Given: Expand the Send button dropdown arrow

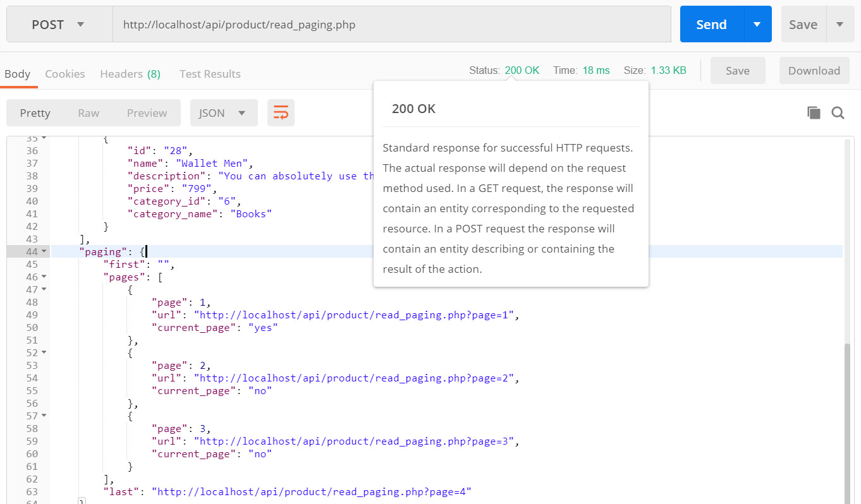Looking at the screenshot, I should (757, 25).
